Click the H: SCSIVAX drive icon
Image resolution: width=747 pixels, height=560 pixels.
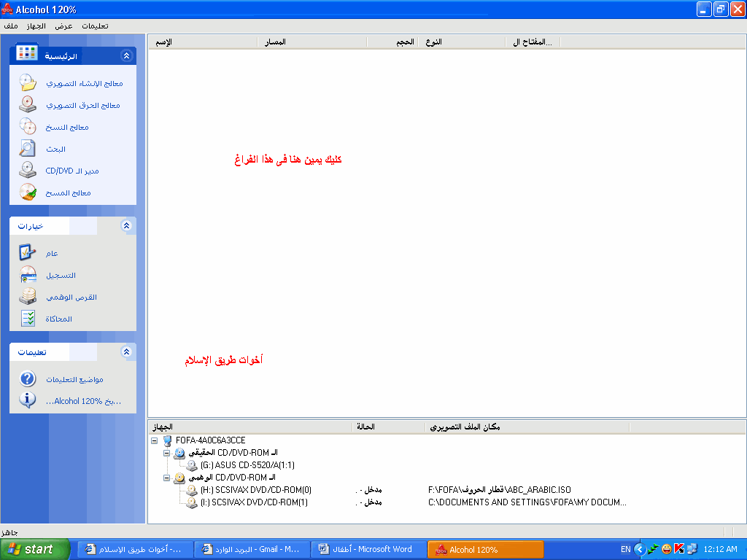[x=192, y=490]
